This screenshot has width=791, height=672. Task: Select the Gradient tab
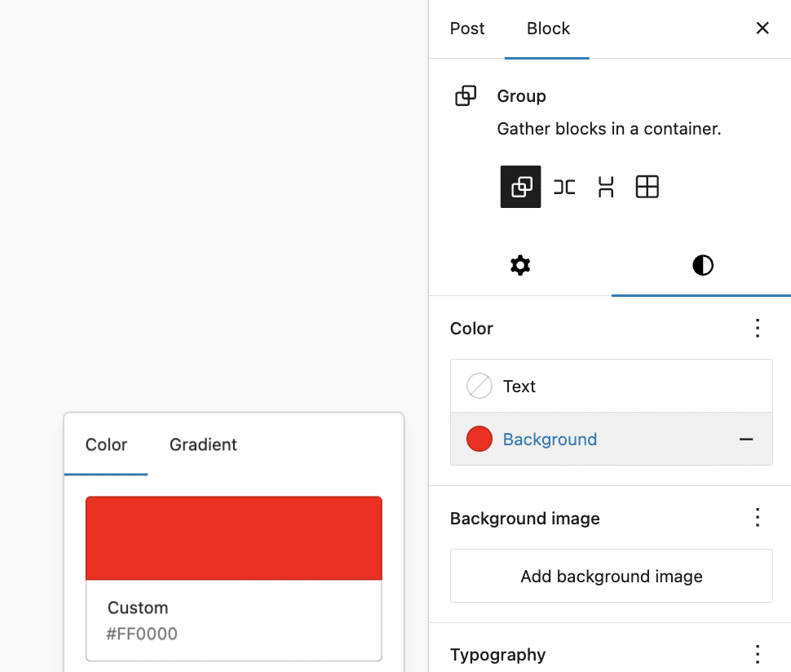203,444
